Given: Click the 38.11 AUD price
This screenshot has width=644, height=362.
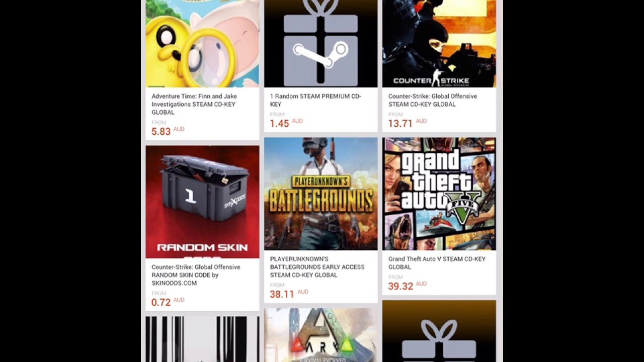Looking at the screenshot, I should (289, 294).
